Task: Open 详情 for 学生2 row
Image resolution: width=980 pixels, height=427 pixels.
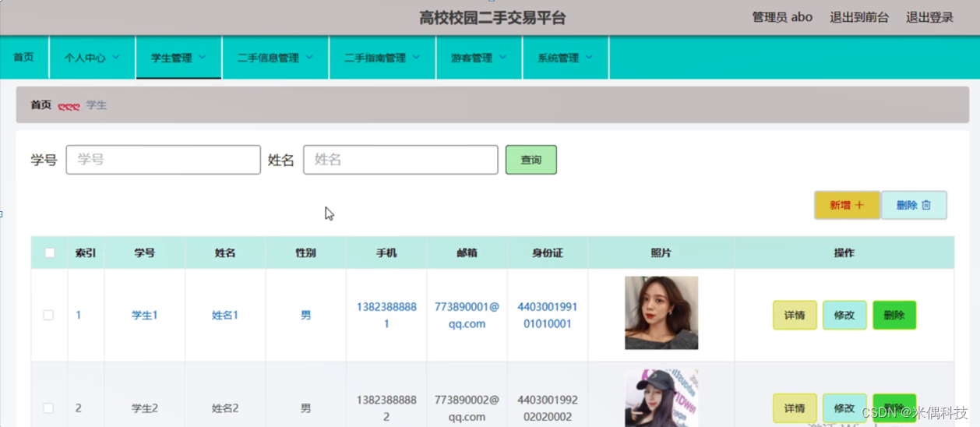Action: pyautogui.click(x=795, y=408)
